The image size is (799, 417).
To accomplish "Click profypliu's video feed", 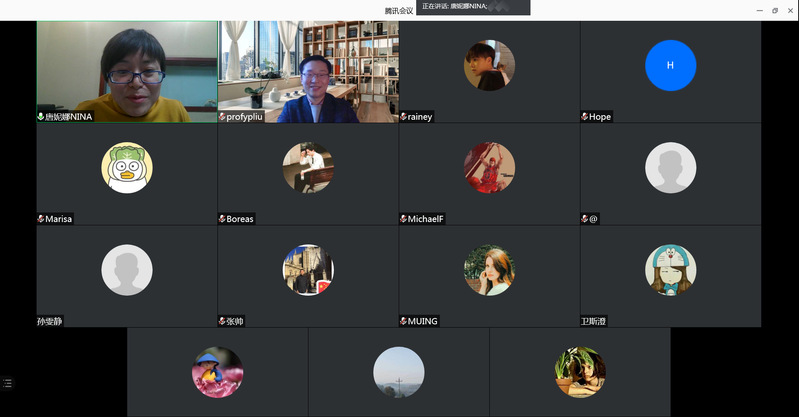I will coord(308,70).
